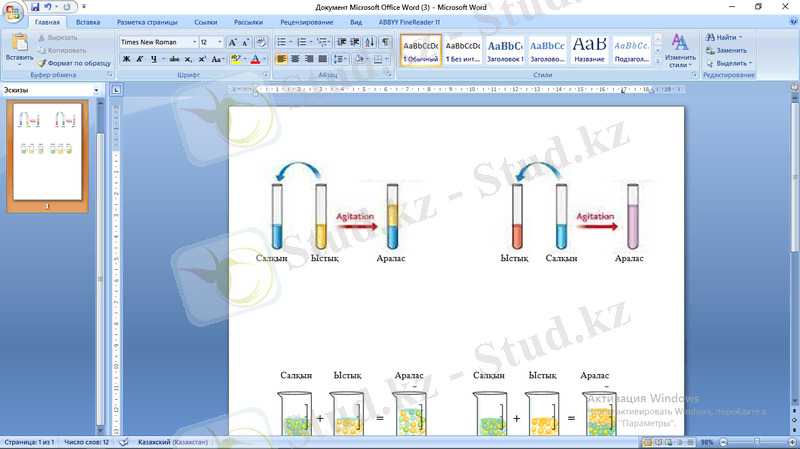This screenshot has width=800, height=449.
Task: Expand the Эскизы panel dropdown
Action: 96,90
